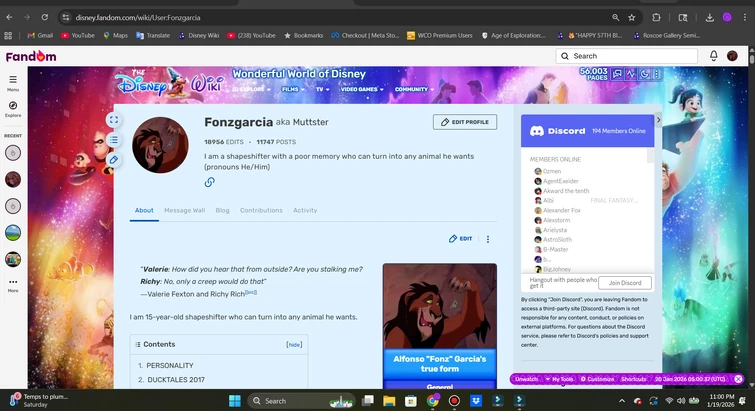The image size is (755, 411).
Task: Open More dots in left sidebar
Action: (x=13, y=284)
